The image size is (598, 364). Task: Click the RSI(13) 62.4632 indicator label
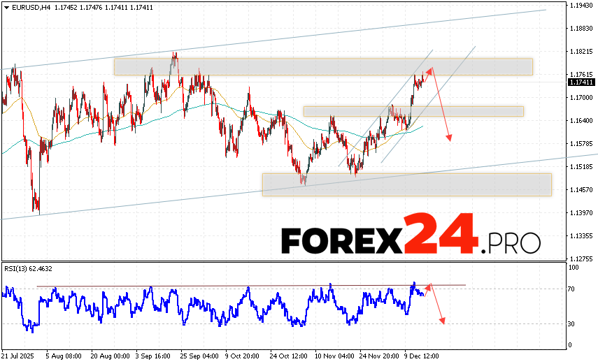27,268
